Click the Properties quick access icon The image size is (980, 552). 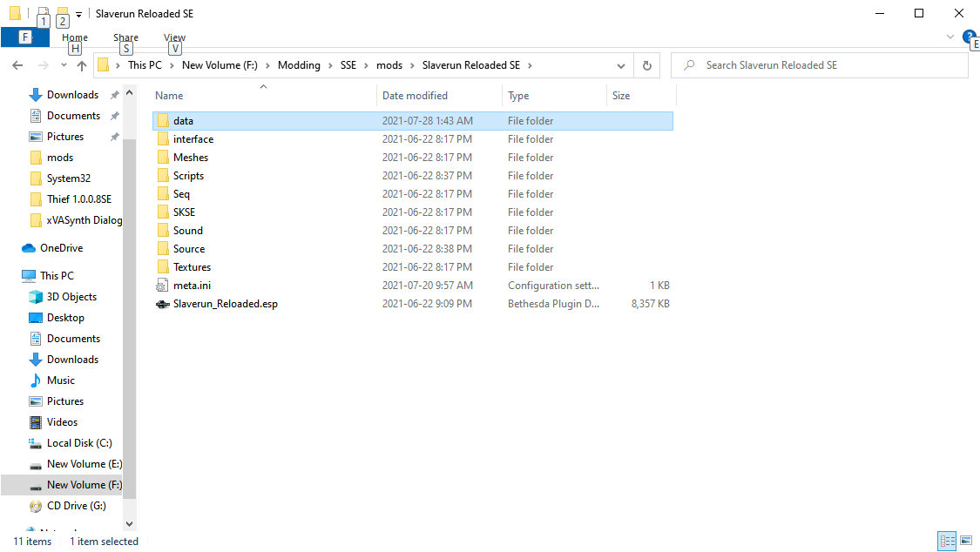[44, 13]
